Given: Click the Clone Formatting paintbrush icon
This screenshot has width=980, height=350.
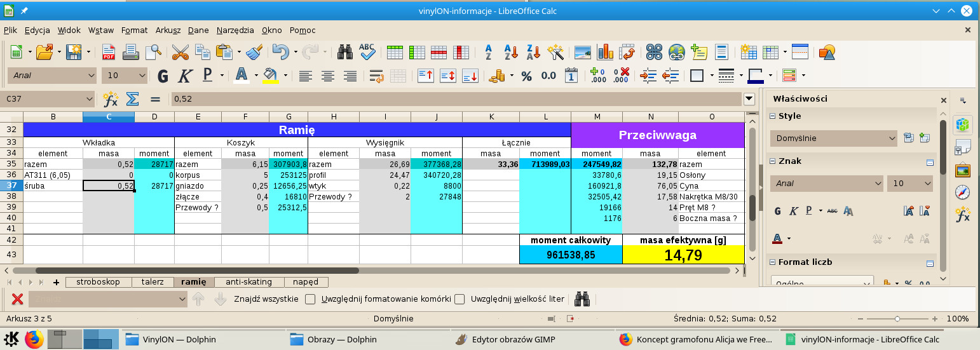Looking at the screenshot, I should click(254, 52).
